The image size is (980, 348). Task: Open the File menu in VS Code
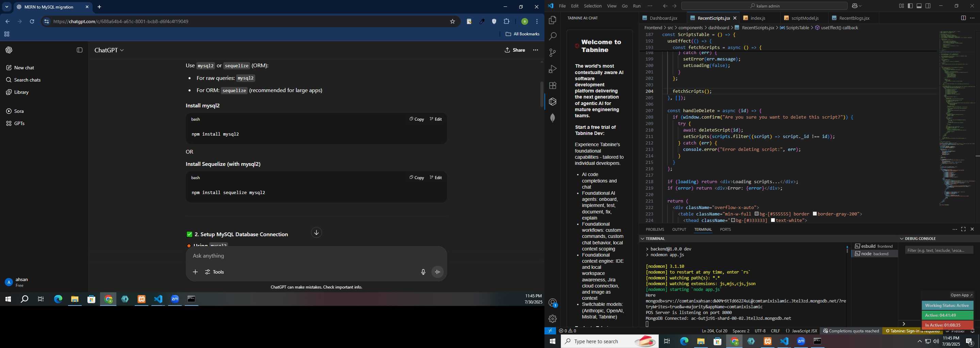[562, 6]
